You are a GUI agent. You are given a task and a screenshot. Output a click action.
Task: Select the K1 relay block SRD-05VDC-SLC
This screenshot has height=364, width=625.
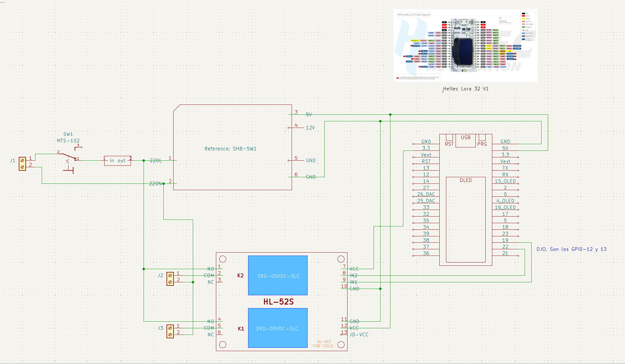278,328
